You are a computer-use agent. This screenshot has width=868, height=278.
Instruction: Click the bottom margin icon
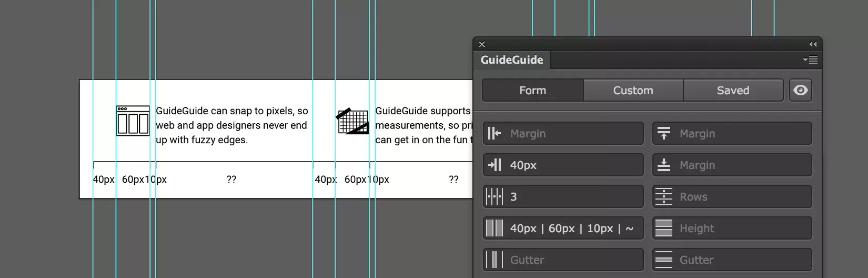tap(664, 165)
